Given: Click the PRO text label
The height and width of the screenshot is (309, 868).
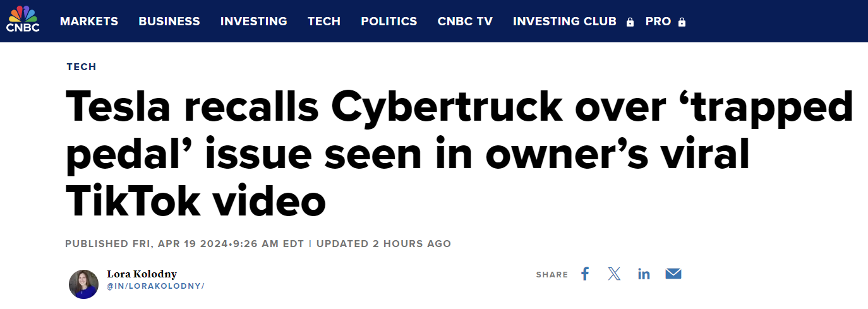Looking at the screenshot, I should [658, 21].
